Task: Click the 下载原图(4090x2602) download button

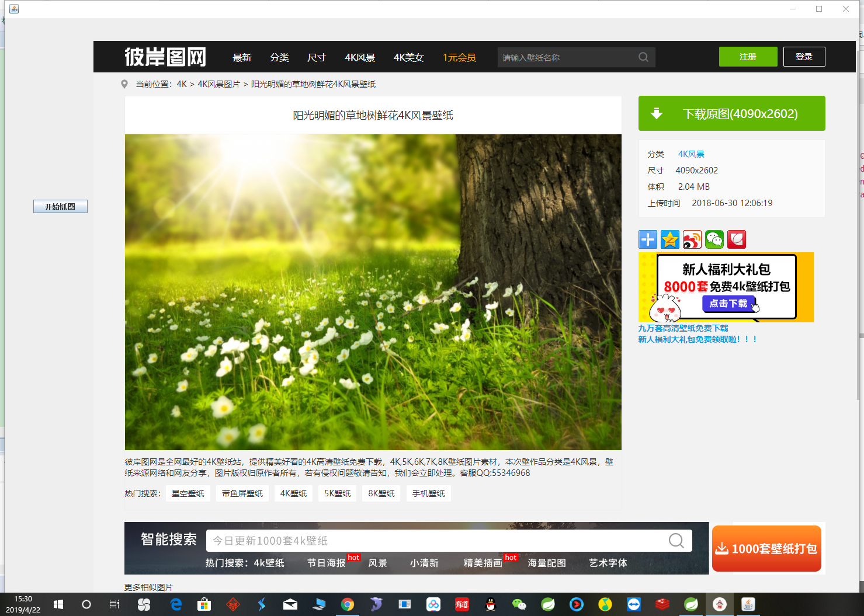Action: [732, 113]
